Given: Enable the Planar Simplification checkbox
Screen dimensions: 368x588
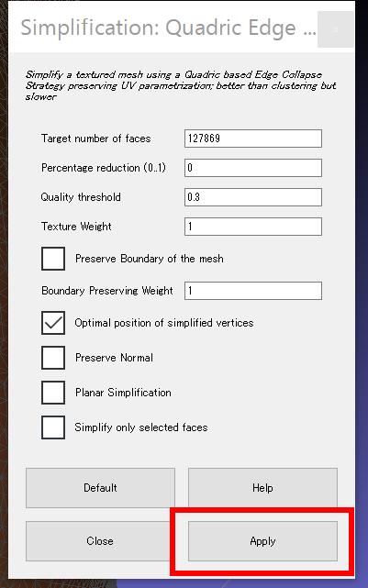Looking at the screenshot, I should [53, 393].
